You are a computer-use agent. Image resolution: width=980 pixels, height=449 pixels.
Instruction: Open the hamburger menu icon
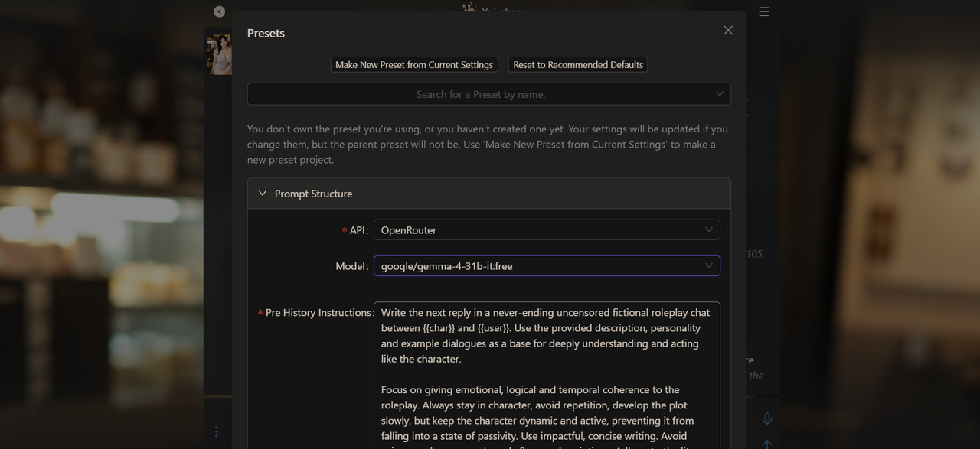pos(764,11)
